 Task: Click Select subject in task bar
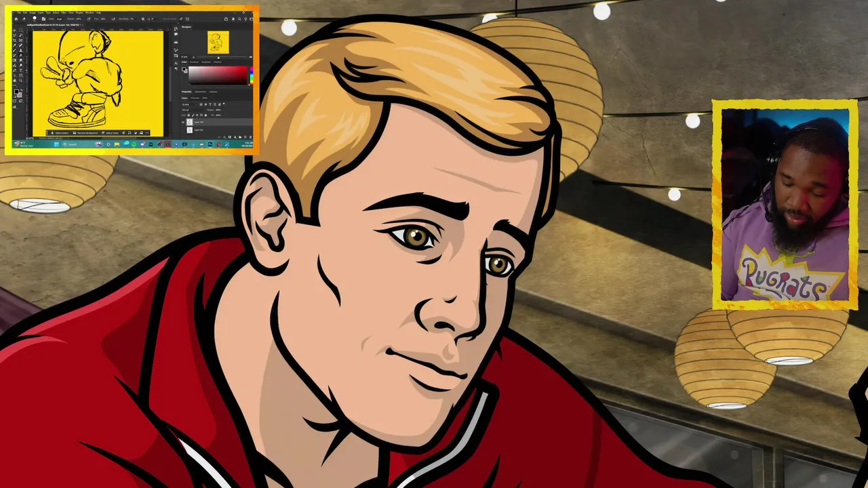60,133
